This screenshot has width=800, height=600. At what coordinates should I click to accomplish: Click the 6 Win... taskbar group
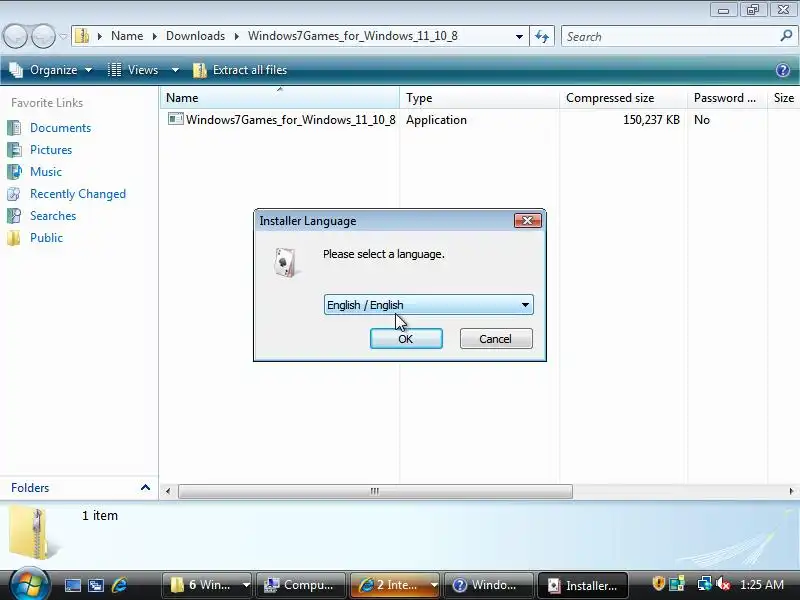tap(208, 585)
